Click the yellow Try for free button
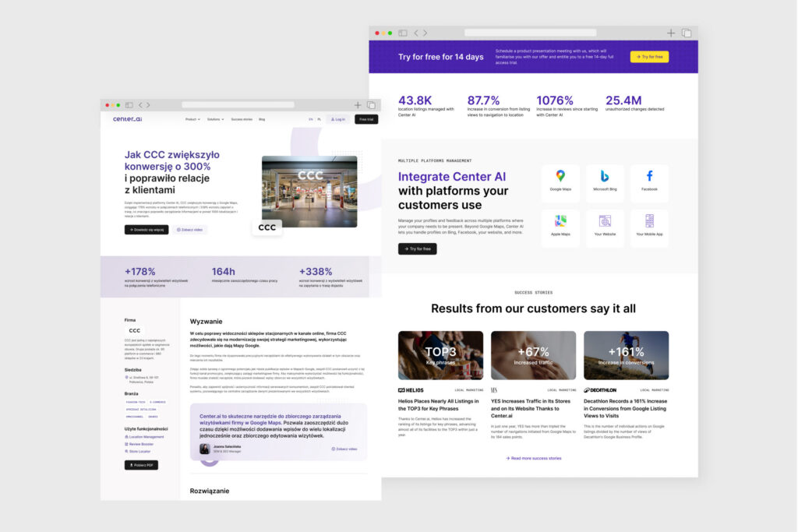This screenshot has height=532, width=798. (x=649, y=57)
